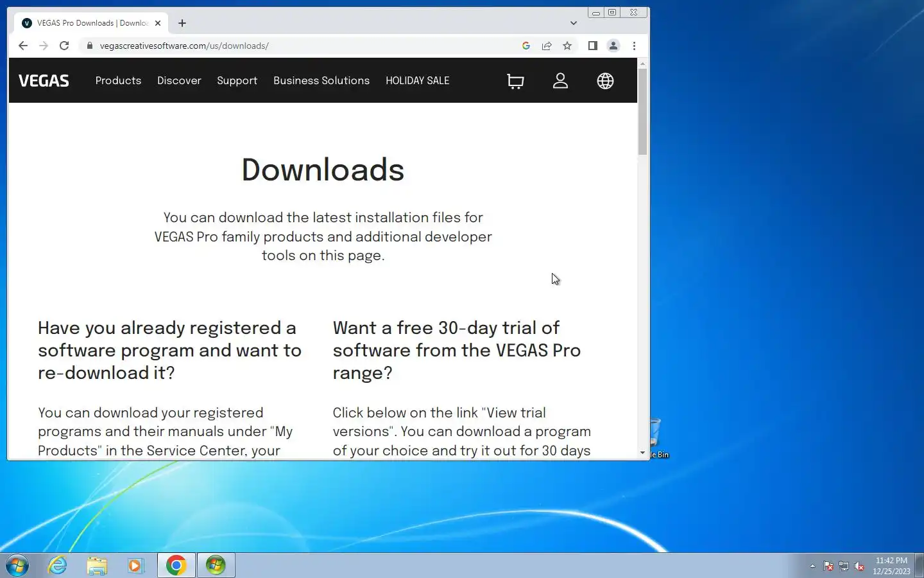This screenshot has height=578, width=924.
Task: Open the Products menu
Action: click(x=118, y=81)
